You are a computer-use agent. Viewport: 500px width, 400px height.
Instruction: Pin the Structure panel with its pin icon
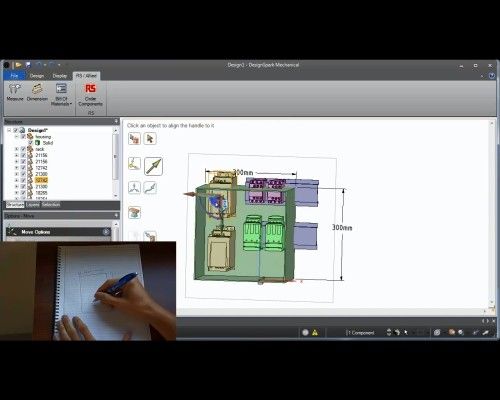(116, 121)
